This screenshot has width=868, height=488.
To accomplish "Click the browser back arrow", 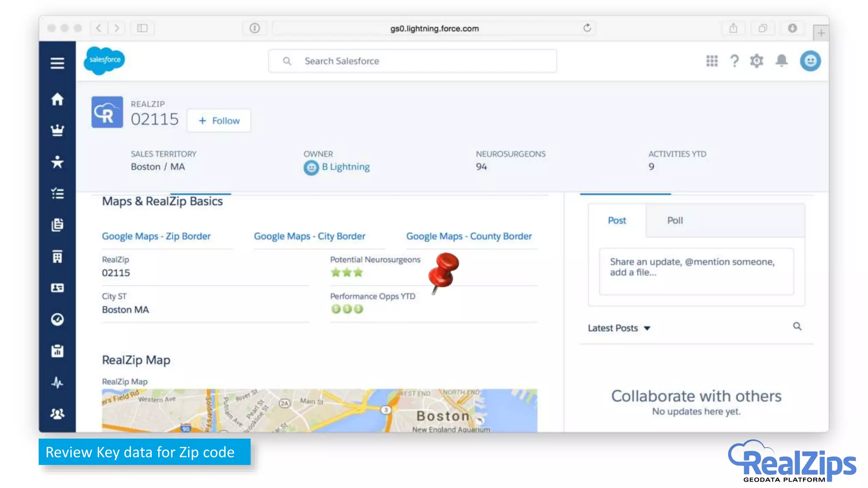I will [99, 28].
